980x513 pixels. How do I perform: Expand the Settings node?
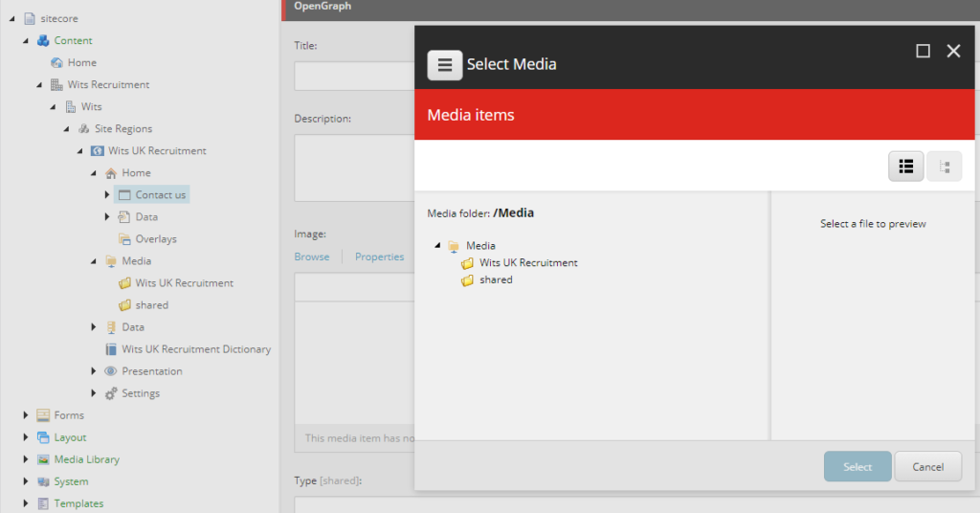click(x=93, y=393)
